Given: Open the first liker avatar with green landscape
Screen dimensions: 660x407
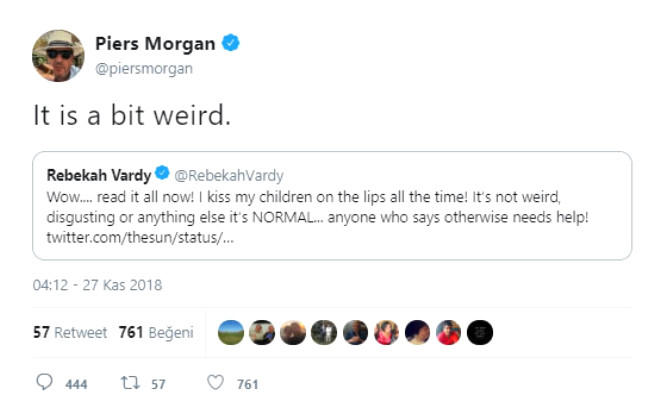Looking at the screenshot, I should pyautogui.click(x=231, y=333).
